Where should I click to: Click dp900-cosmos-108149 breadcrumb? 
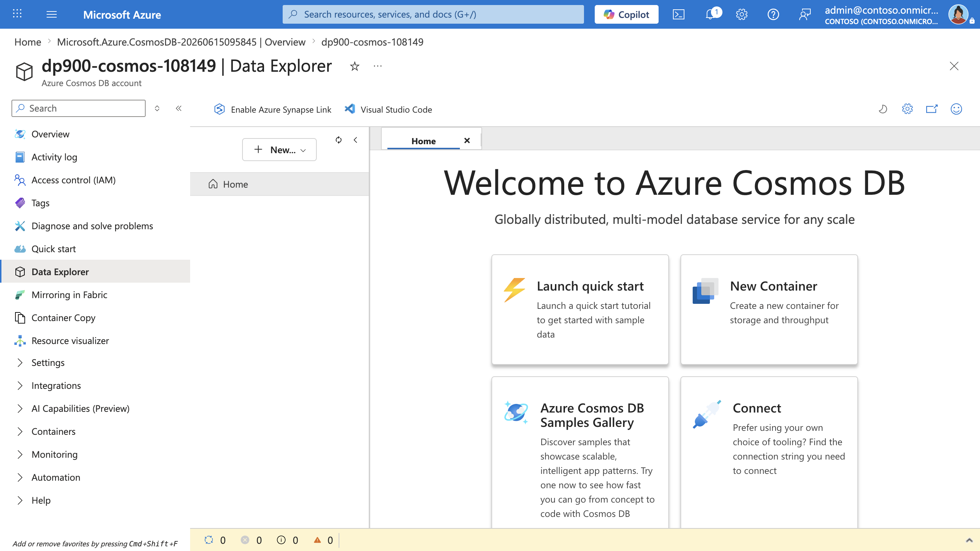tap(372, 42)
